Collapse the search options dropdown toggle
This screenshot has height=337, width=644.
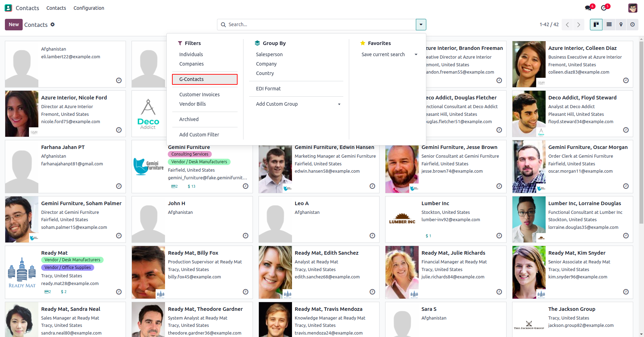point(421,24)
